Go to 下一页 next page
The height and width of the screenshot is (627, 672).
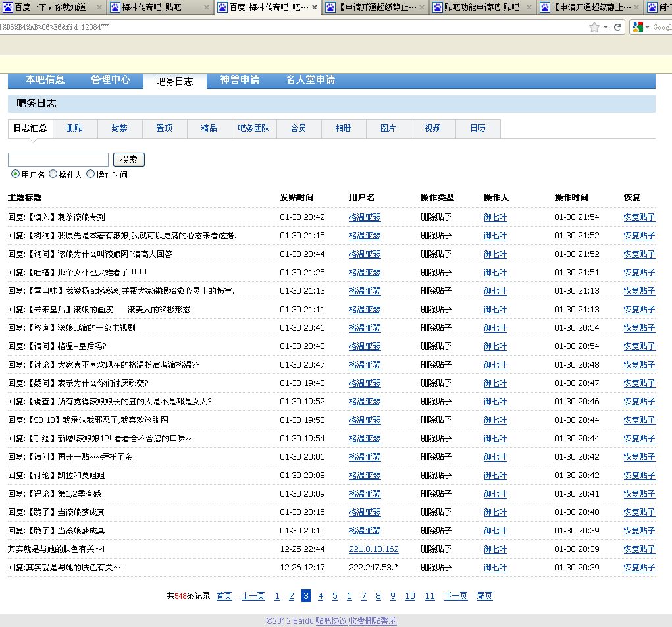[455, 596]
